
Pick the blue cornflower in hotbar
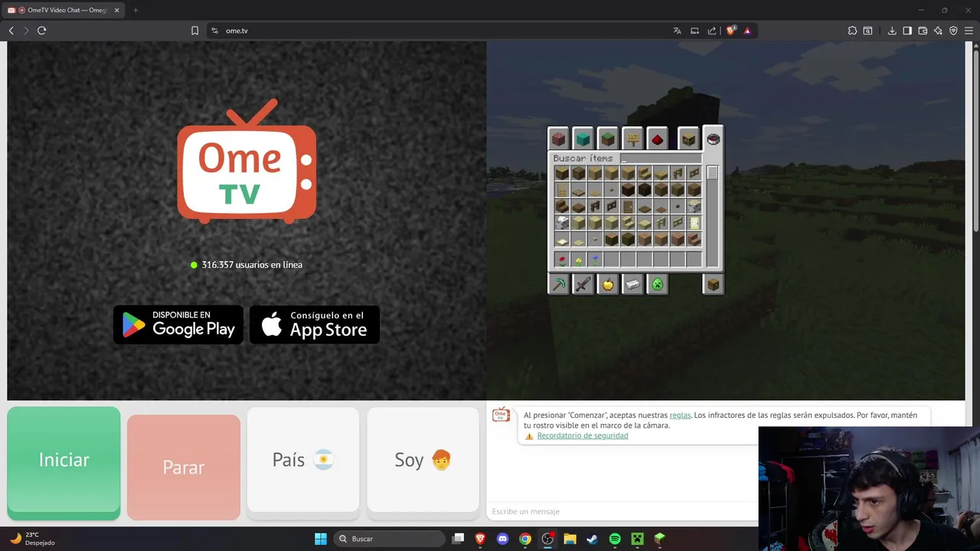point(595,261)
